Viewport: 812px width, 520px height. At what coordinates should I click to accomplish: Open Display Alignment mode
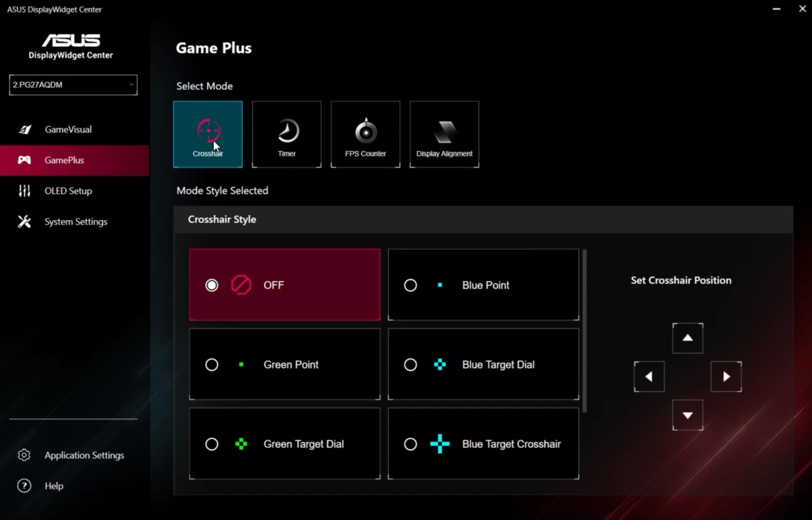444,133
